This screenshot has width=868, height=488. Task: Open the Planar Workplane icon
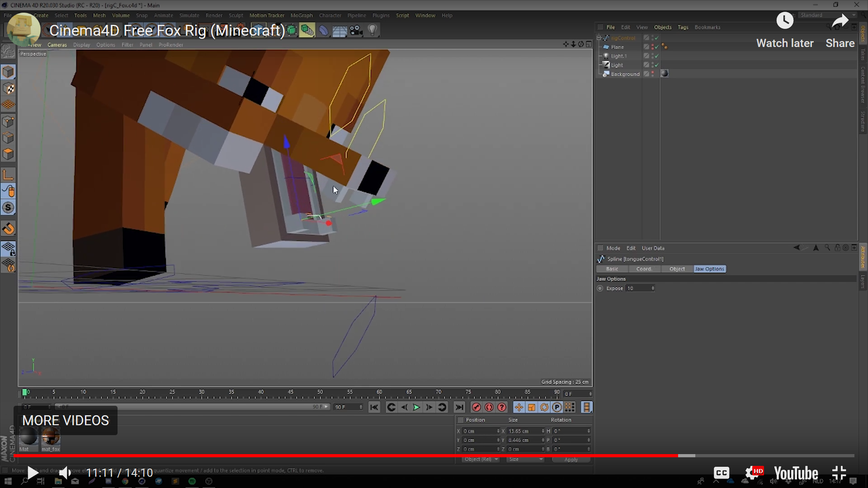click(9, 265)
